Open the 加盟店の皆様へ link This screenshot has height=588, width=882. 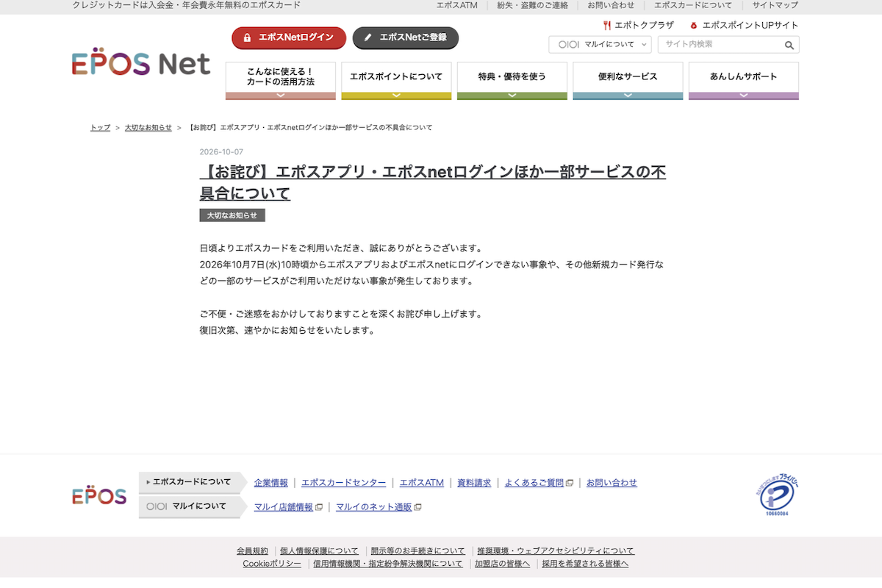pyautogui.click(x=502, y=564)
